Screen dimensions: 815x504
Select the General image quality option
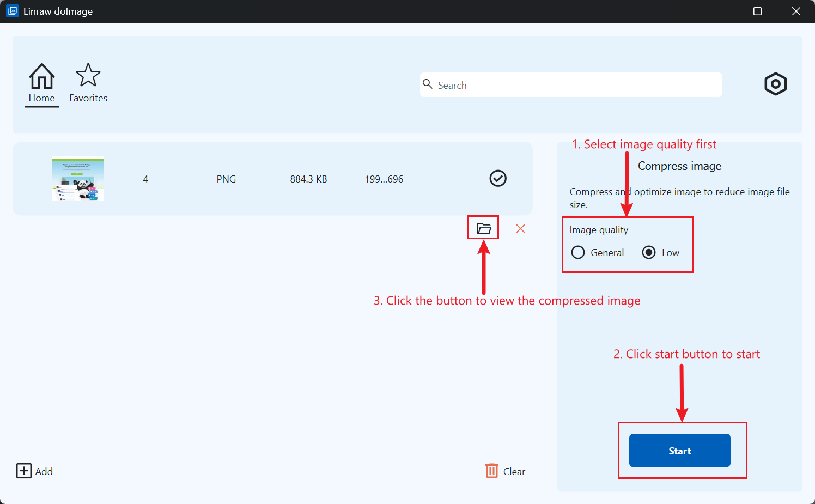[578, 252]
